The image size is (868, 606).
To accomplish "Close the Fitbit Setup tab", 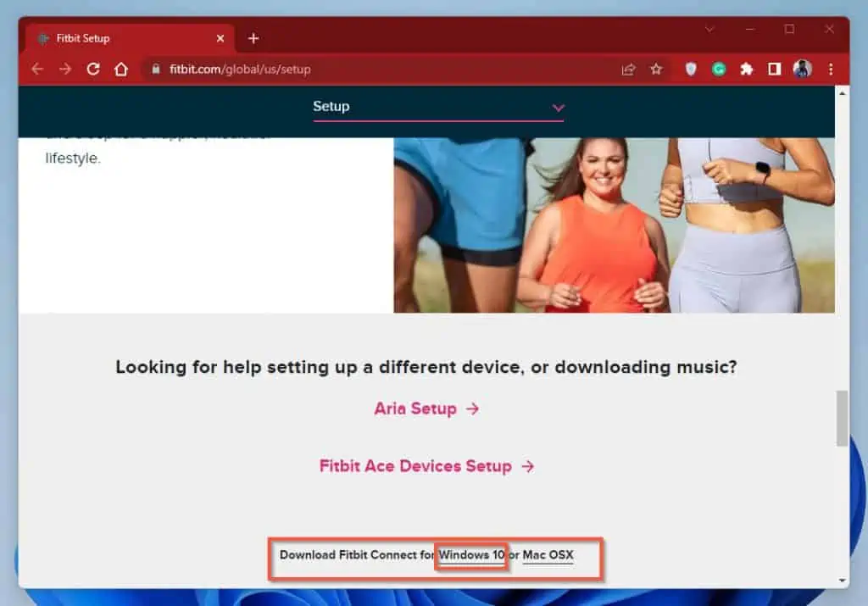I will click(220, 38).
